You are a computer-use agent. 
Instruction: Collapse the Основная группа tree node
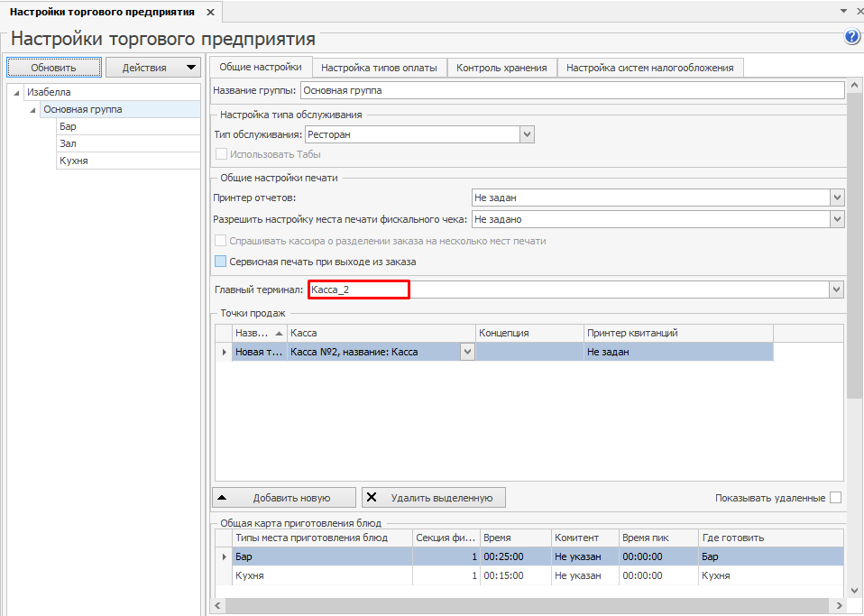(x=33, y=110)
